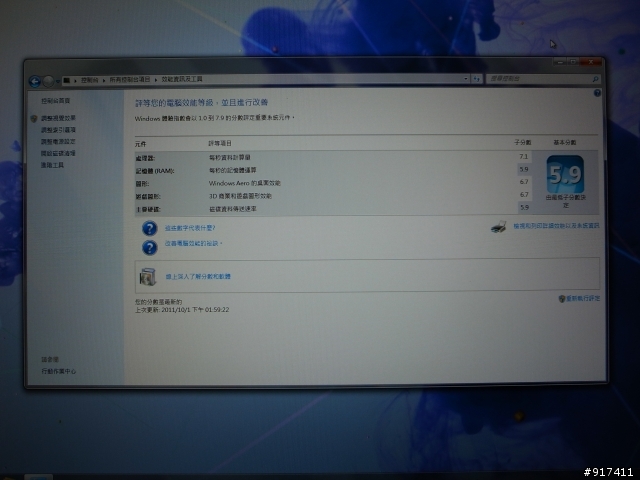Open 控制台首頁 in the sidebar
This screenshot has width=640, height=480.
point(56,100)
